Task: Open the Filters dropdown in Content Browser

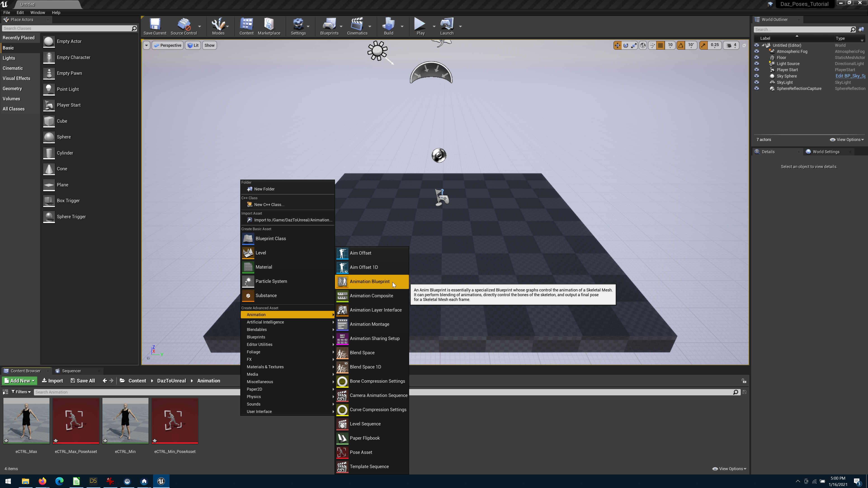Action: tap(21, 392)
